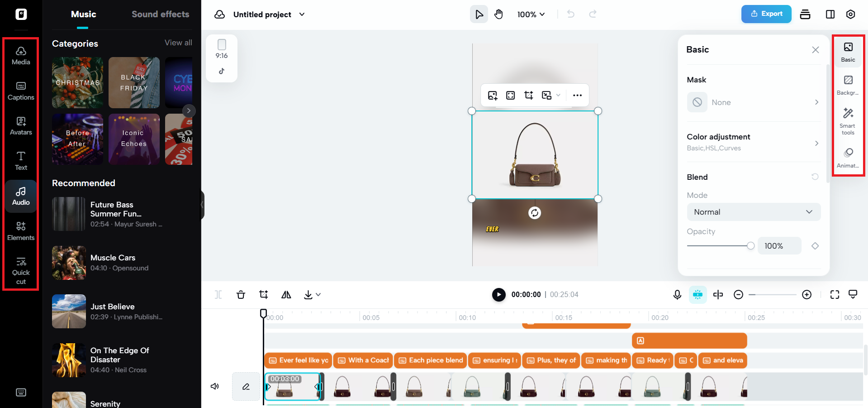Image resolution: width=868 pixels, height=408 pixels.
Task: Select the pointer tool
Action: pyautogui.click(x=479, y=14)
